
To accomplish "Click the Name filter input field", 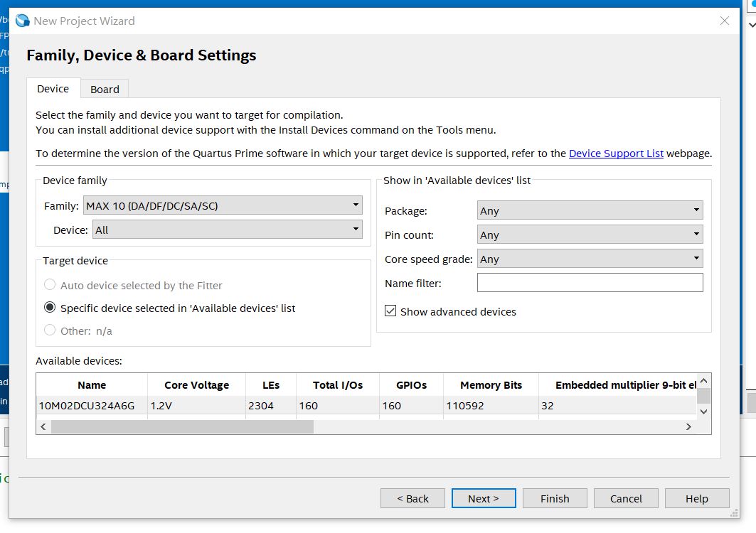I will click(590, 283).
